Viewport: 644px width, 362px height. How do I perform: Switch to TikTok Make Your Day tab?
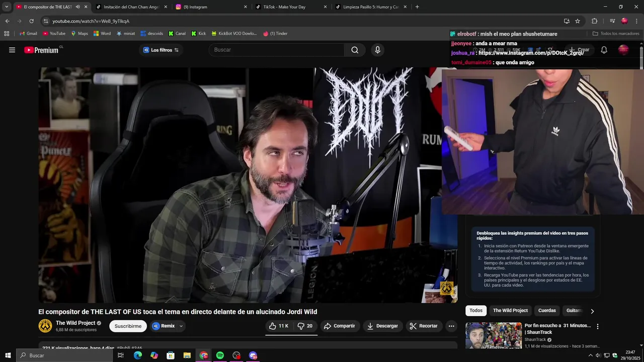click(x=291, y=7)
